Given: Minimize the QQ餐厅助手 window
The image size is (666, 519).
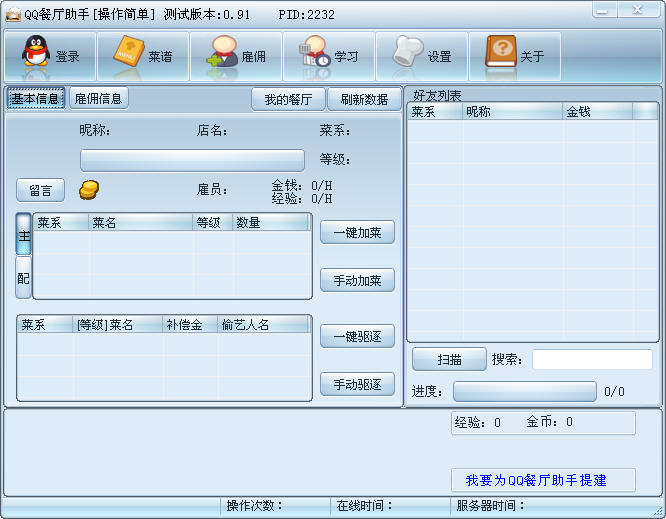Looking at the screenshot, I should tap(605, 9).
